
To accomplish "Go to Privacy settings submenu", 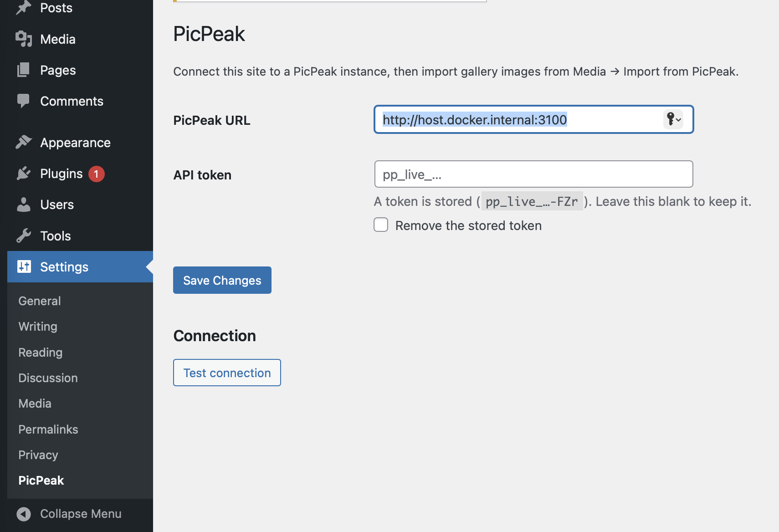I will point(38,455).
